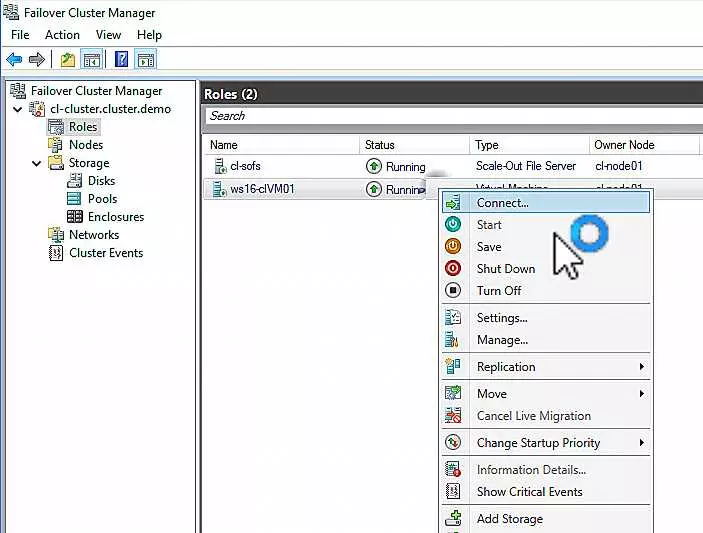Viewport: 703px width, 533px height.
Task: Sort by the Name column header
Action: tap(282, 145)
